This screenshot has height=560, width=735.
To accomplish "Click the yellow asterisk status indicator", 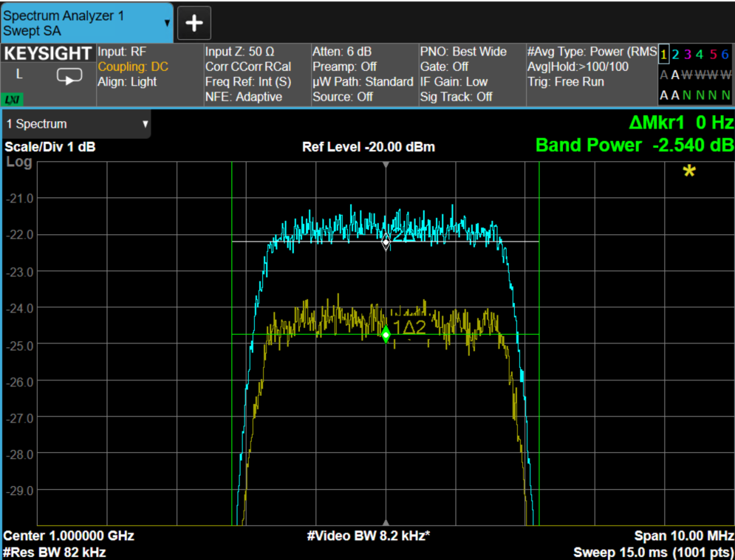I will coord(689,171).
